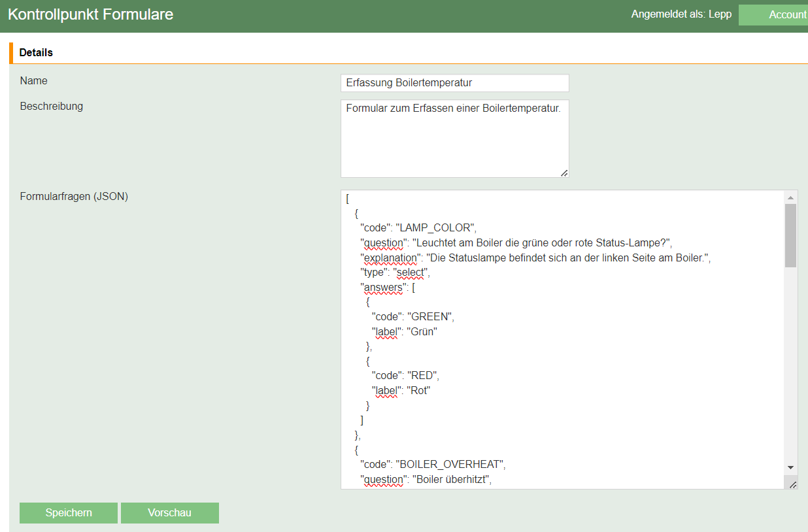Screen dimensions: 808x532
Task: Open the Vorschau preview button
Action: click(x=170, y=513)
